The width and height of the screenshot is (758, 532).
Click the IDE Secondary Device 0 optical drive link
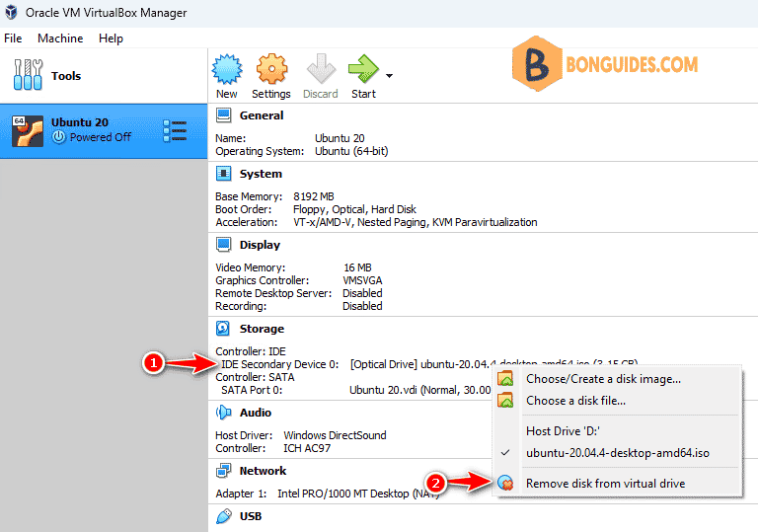[x=493, y=364]
